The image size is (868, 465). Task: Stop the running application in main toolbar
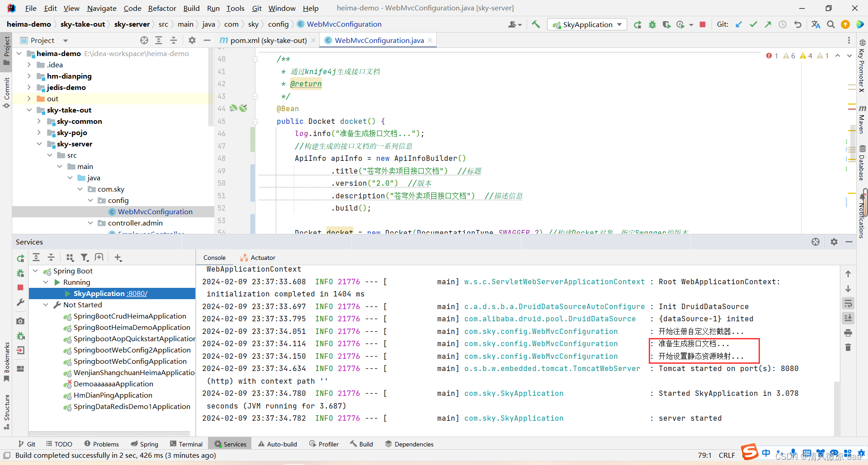point(703,24)
